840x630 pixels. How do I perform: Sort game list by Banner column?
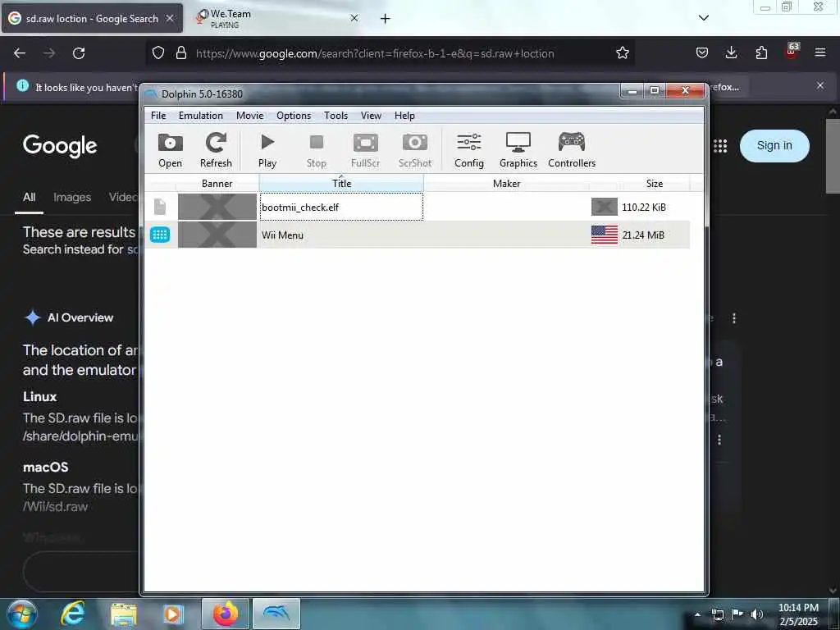[217, 183]
